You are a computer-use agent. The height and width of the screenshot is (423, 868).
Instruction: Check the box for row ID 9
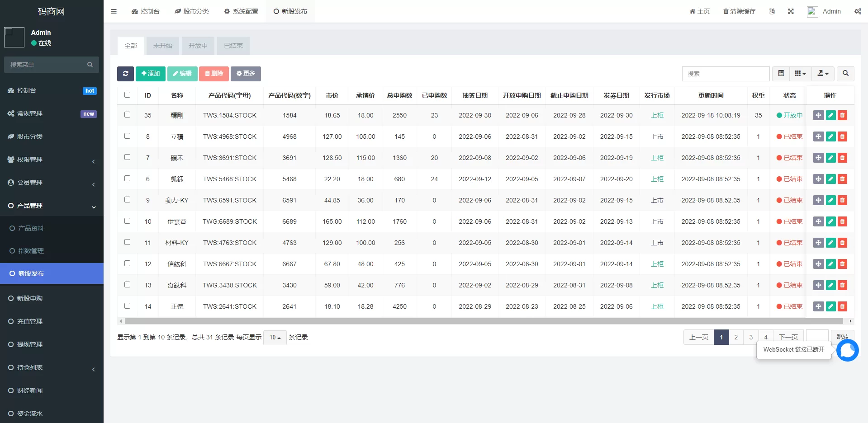pyautogui.click(x=127, y=200)
